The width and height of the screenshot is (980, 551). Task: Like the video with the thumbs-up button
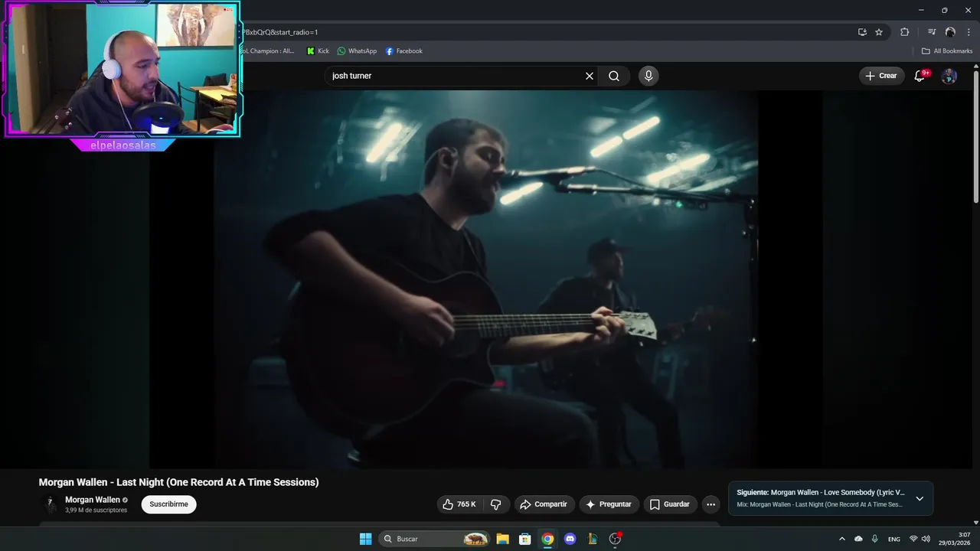click(461, 504)
